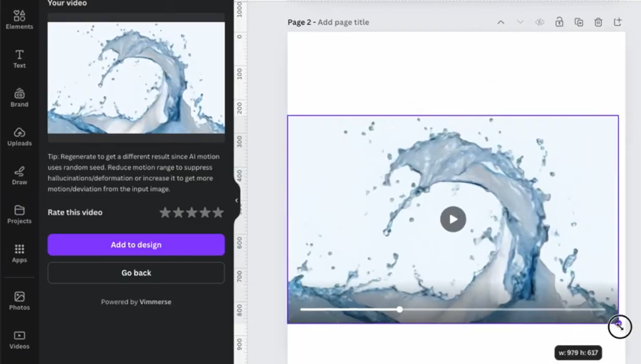
Task: Click the Go back button
Action: click(136, 273)
